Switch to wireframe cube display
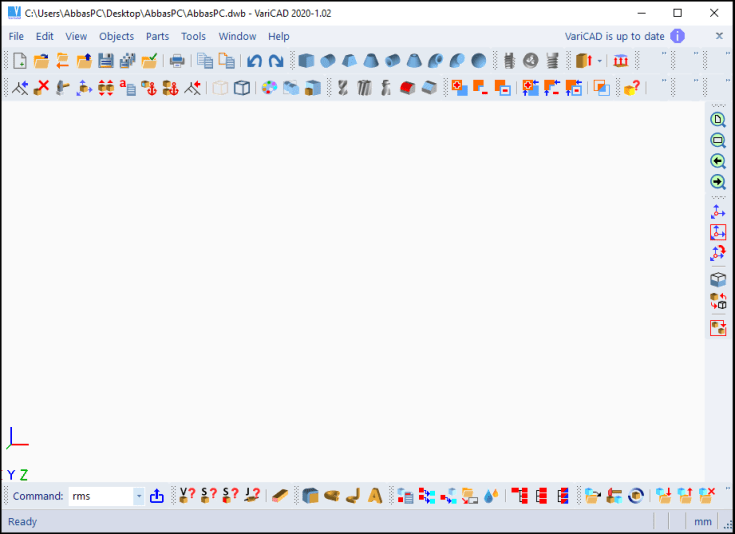The width and height of the screenshot is (735, 534). 242,88
